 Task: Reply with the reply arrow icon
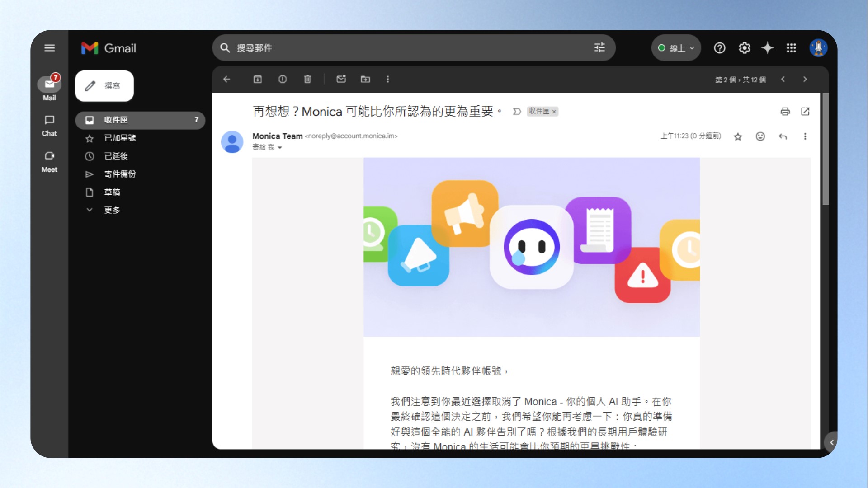coord(783,136)
